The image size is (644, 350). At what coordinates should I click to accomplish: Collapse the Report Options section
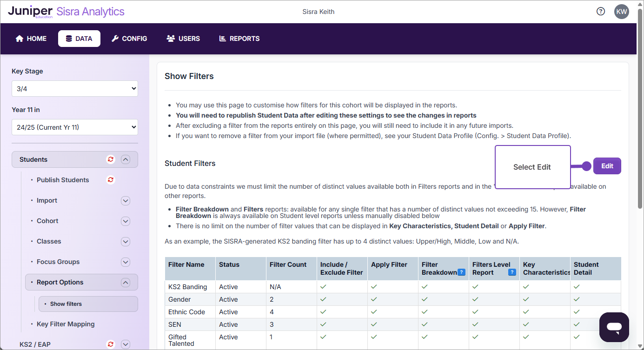[x=125, y=282]
